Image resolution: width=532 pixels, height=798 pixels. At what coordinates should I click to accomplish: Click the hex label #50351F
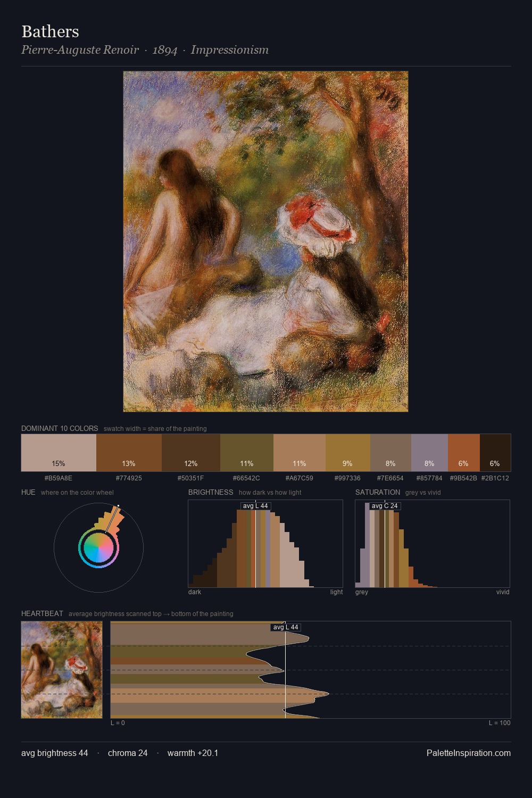pos(190,478)
